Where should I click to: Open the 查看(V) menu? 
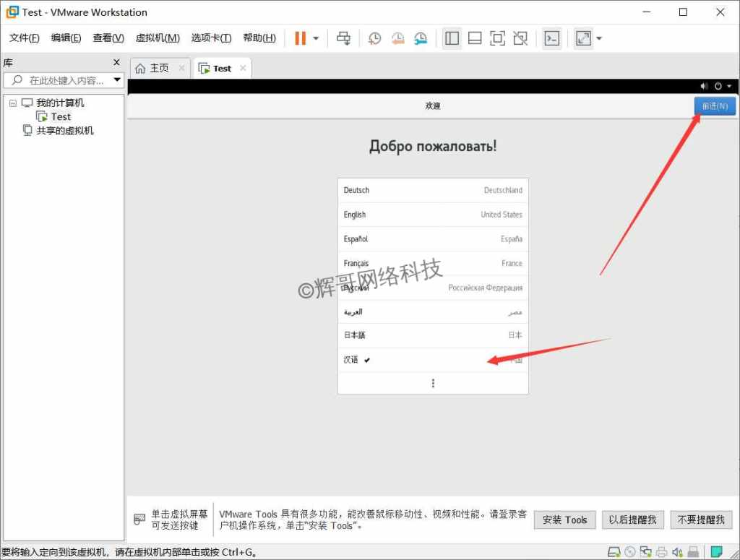coord(108,38)
